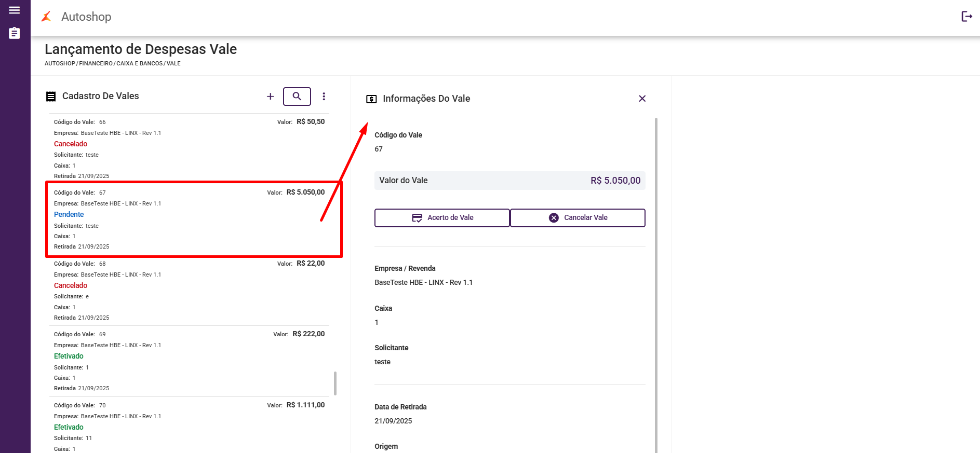Close the Informações Do Vale panel
Image resolution: width=980 pixels, height=453 pixels.
pos(642,99)
